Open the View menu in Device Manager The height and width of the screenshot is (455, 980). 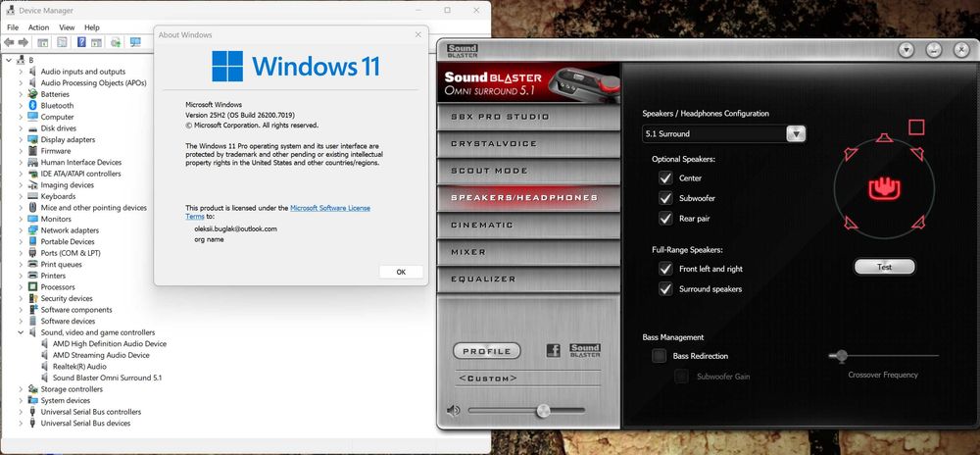(x=67, y=27)
